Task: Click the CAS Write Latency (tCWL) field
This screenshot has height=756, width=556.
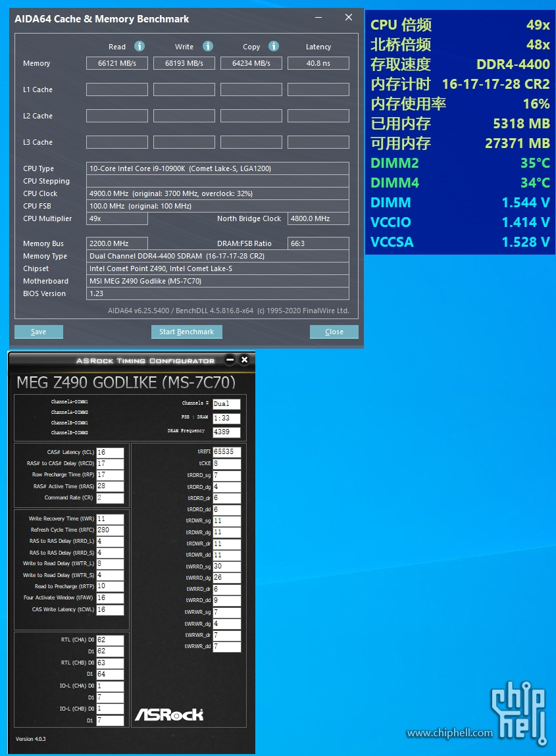Action: (x=110, y=609)
